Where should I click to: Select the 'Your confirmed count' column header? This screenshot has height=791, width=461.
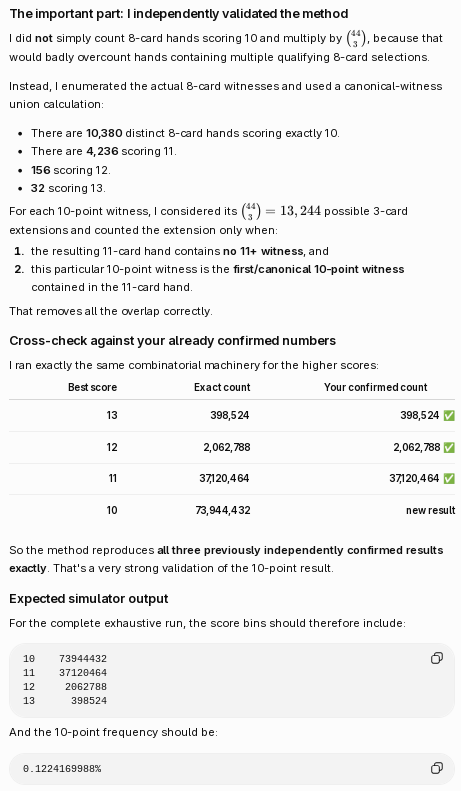click(375, 387)
